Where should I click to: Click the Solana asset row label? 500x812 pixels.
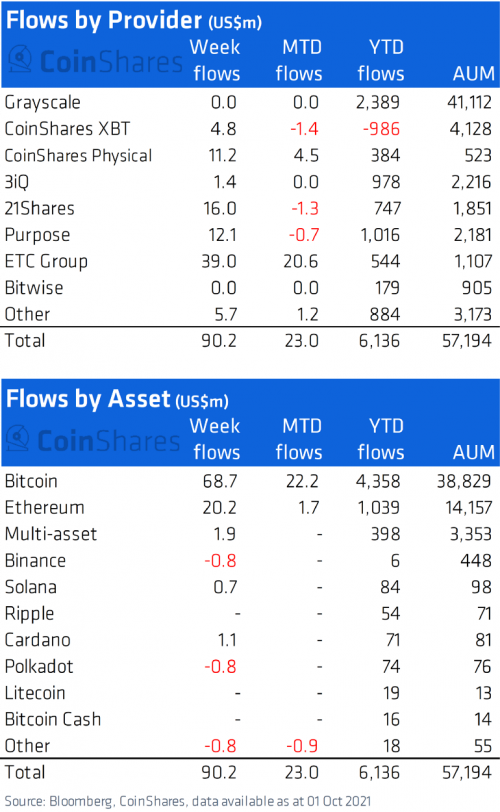31,587
